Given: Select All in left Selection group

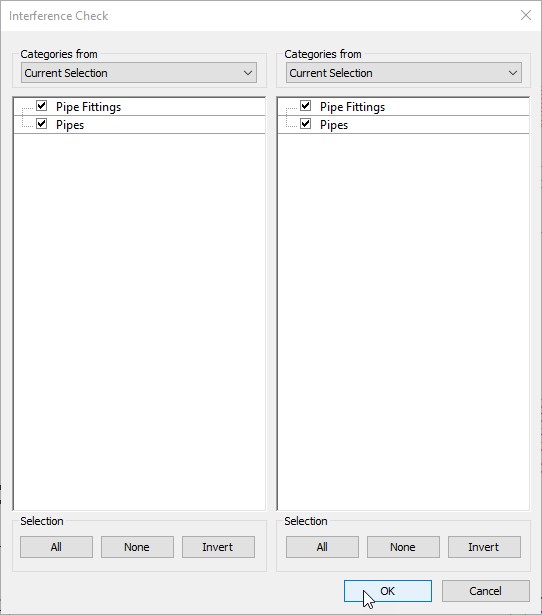Looking at the screenshot, I should pos(56,547).
